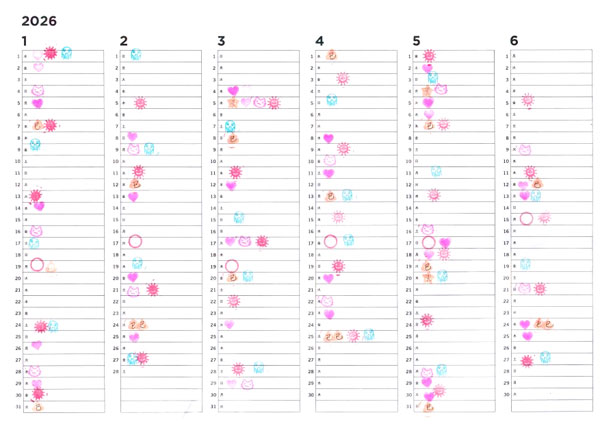600x426 pixels.
Task: Select the magenta heart on January 5
Action: (x=37, y=103)
